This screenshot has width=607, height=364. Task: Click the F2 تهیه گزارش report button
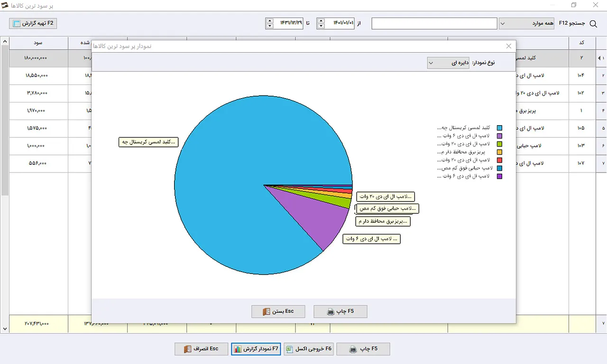(x=33, y=23)
